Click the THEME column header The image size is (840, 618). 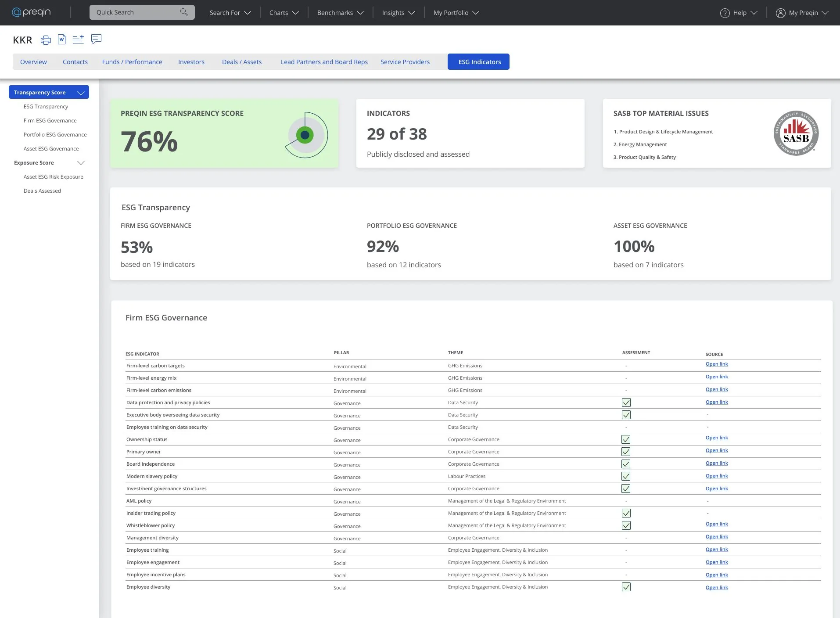click(456, 352)
